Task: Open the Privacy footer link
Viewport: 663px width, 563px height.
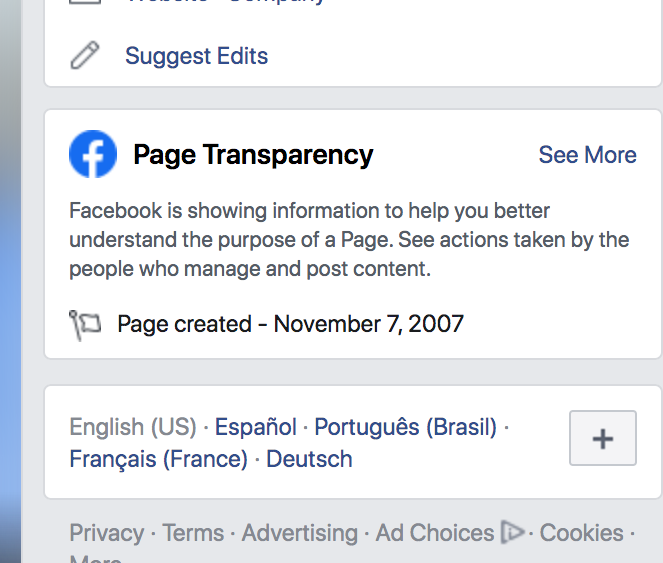Action: point(107,533)
